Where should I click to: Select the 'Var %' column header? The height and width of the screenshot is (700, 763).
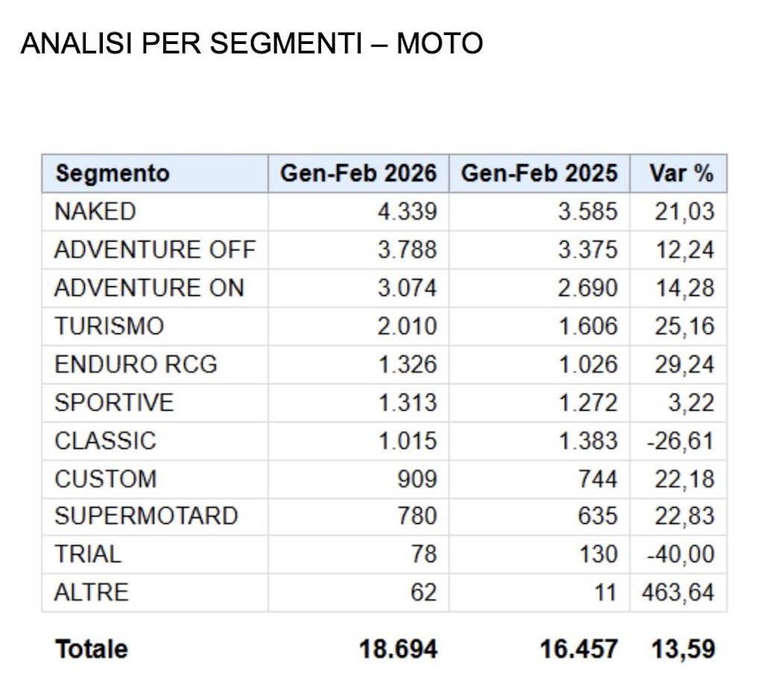[x=681, y=174]
